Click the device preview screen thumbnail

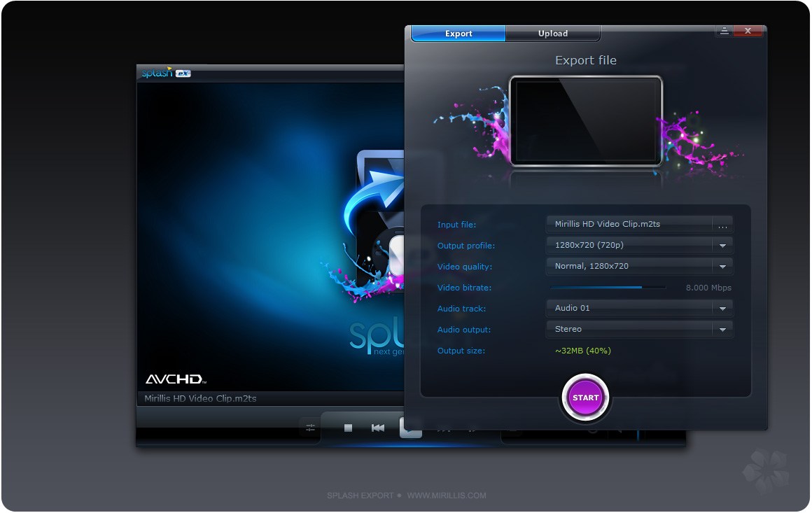coord(586,120)
